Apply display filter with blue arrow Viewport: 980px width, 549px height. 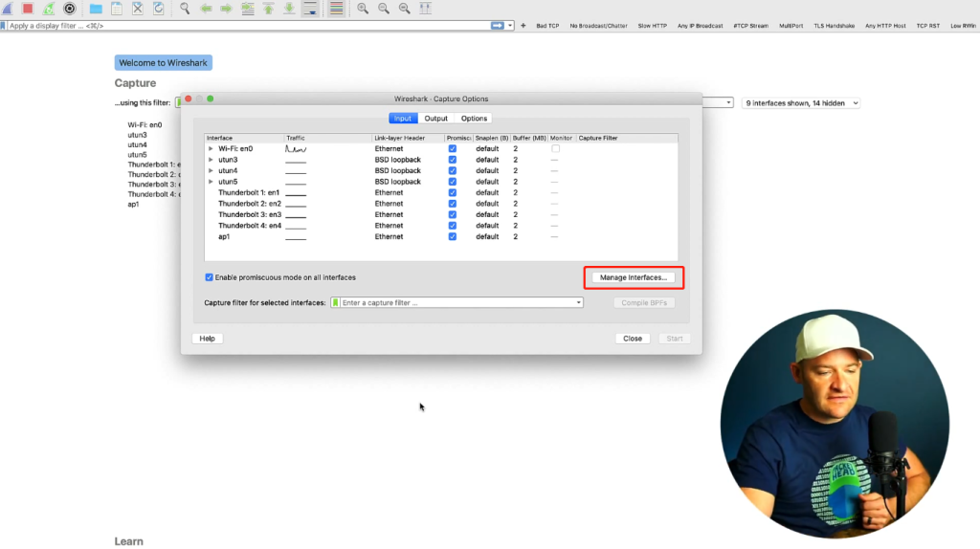click(x=498, y=26)
